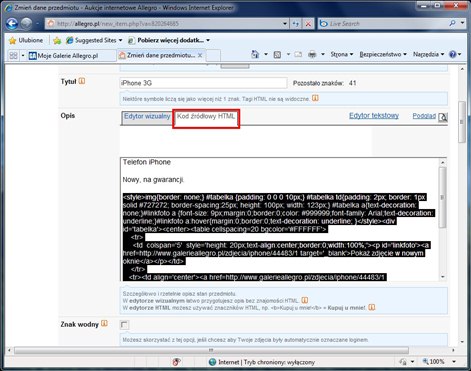Click the add to favorites bar icon
Screen dimensions: 471x371
tap(57, 40)
